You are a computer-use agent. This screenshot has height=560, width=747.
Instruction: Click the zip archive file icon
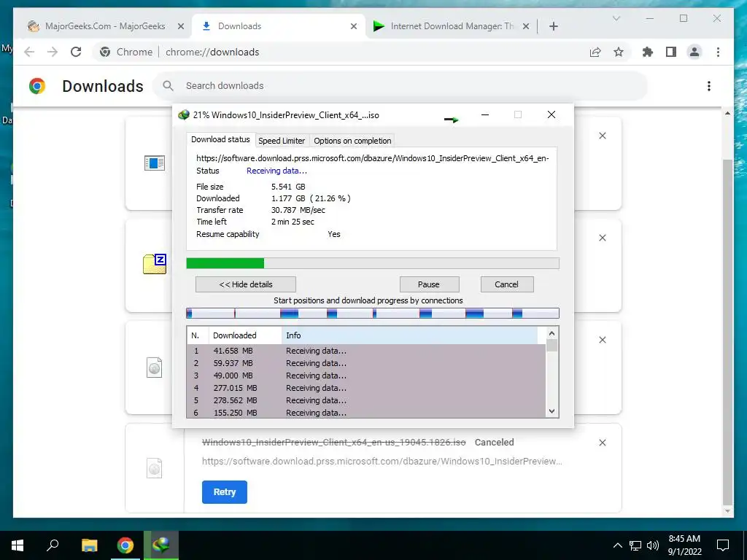coord(155,264)
